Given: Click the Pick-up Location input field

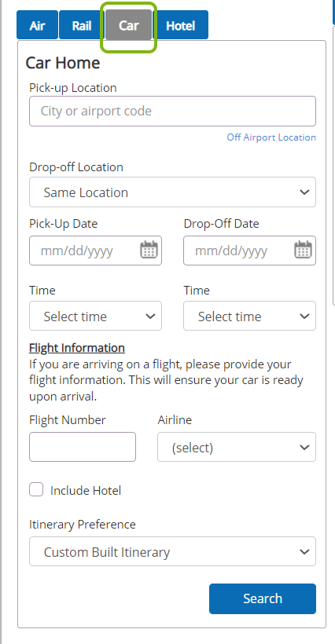Looking at the screenshot, I should click(x=173, y=111).
